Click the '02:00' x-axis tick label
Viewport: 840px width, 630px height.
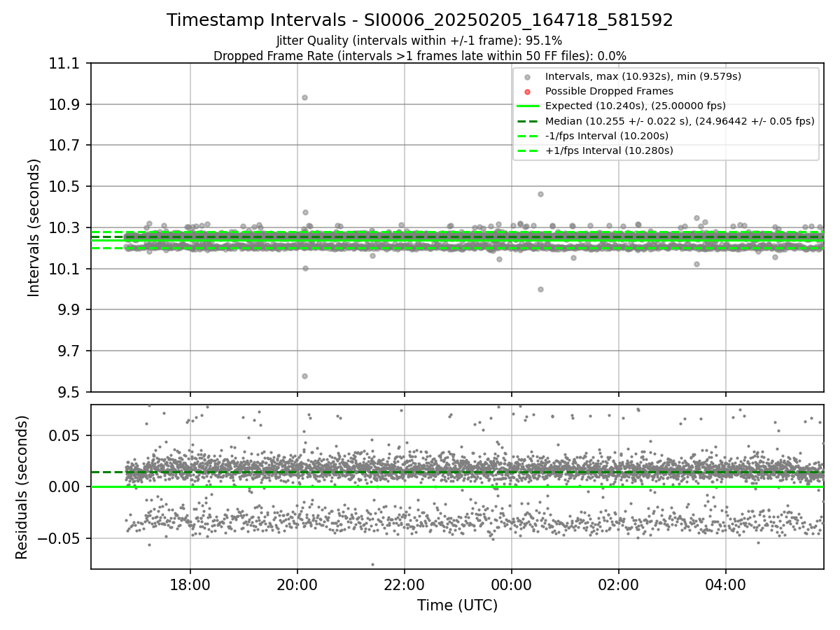click(618, 584)
